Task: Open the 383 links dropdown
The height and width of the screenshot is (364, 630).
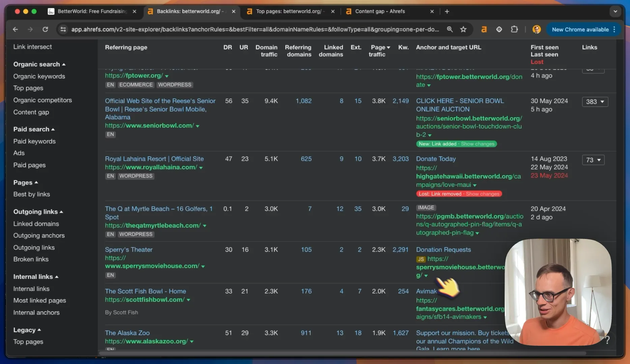Action: point(595,102)
